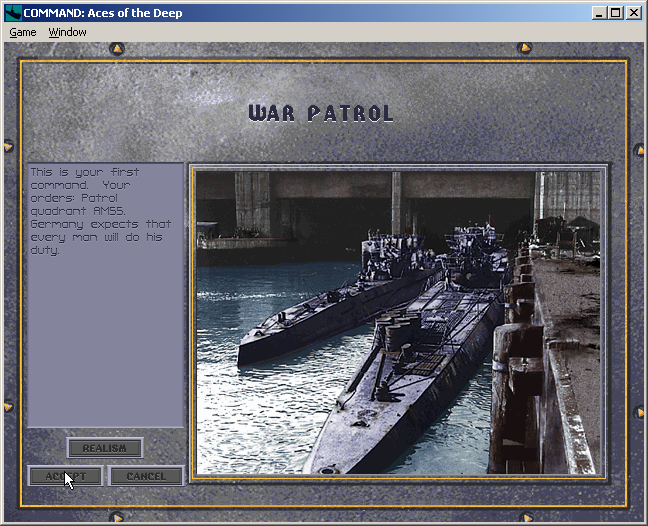Click the 'This is your first' text line
This screenshot has height=526, width=648.
(x=84, y=172)
